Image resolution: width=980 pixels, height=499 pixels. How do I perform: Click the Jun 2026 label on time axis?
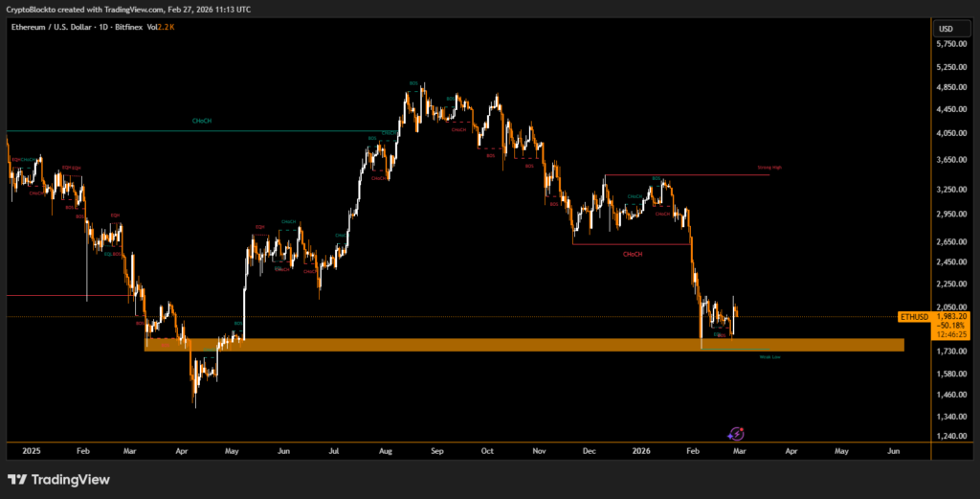pyautogui.click(x=893, y=450)
